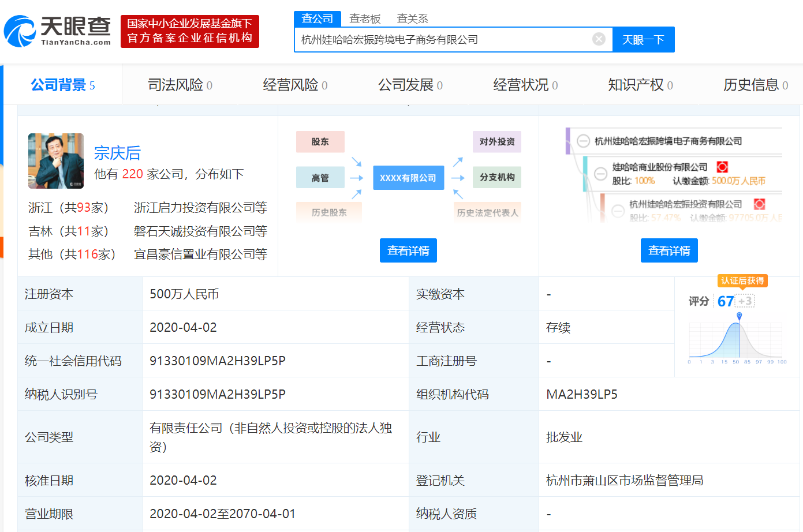Click the 历史法定代表人 node
Image resolution: width=803 pixels, height=532 pixels.
[487, 212]
